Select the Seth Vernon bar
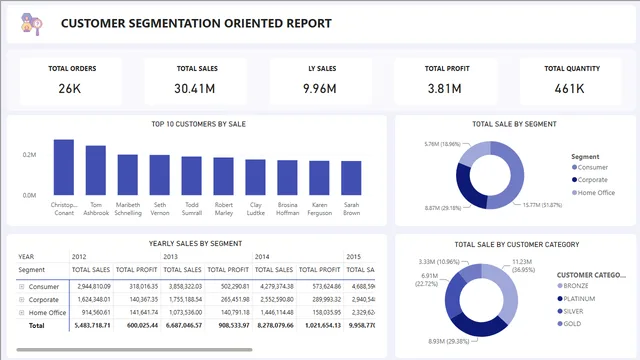Viewport: 640px width, 360px height. (160, 175)
